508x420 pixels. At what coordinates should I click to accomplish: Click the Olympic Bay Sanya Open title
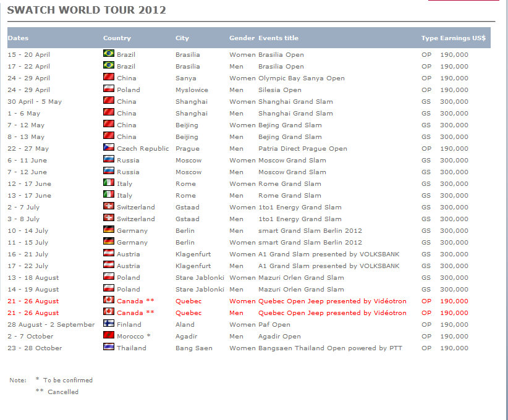(x=301, y=78)
